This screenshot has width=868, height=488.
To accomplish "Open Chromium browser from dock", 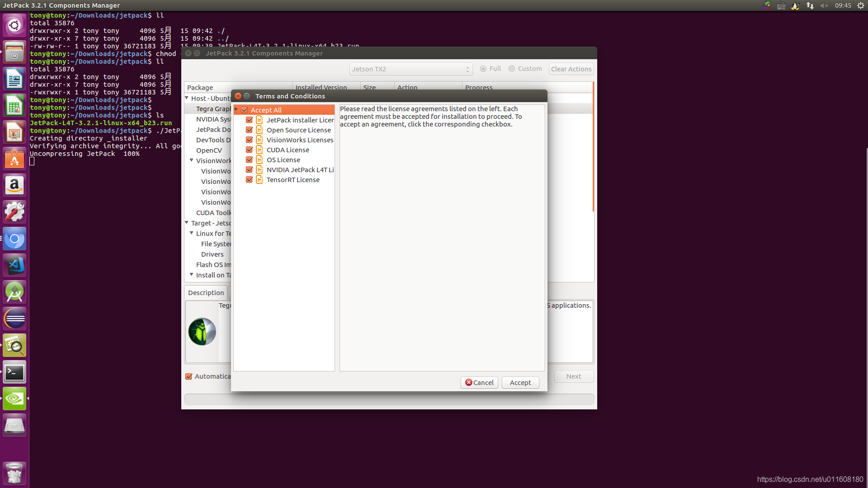I will tap(14, 239).
